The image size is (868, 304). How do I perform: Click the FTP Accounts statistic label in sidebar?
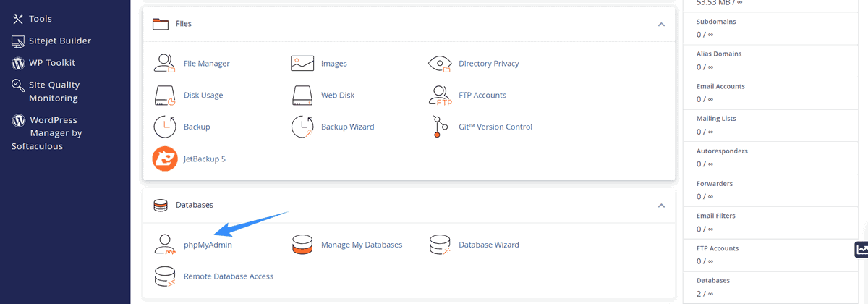(718, 248)
